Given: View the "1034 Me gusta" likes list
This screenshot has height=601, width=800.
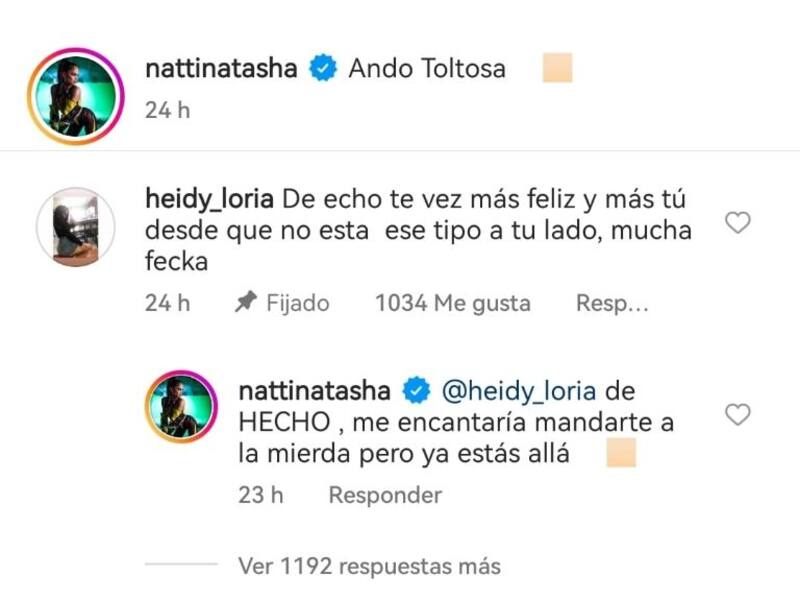Looking at the screenshot, I should [452, 303].
